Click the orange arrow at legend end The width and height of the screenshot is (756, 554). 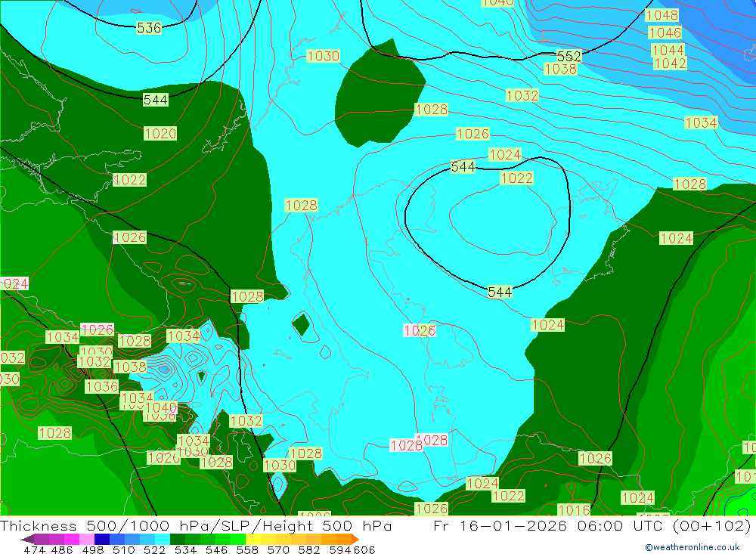pos(355,539)
